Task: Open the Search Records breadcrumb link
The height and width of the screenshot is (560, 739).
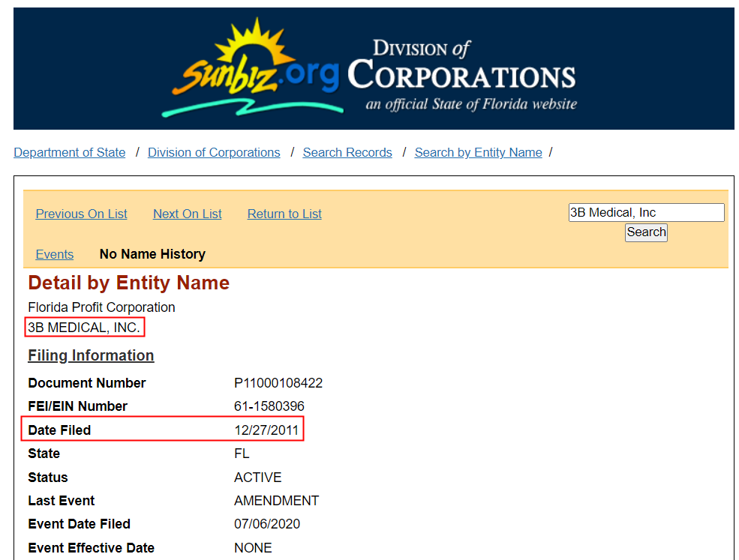Action: coord(347,153)
